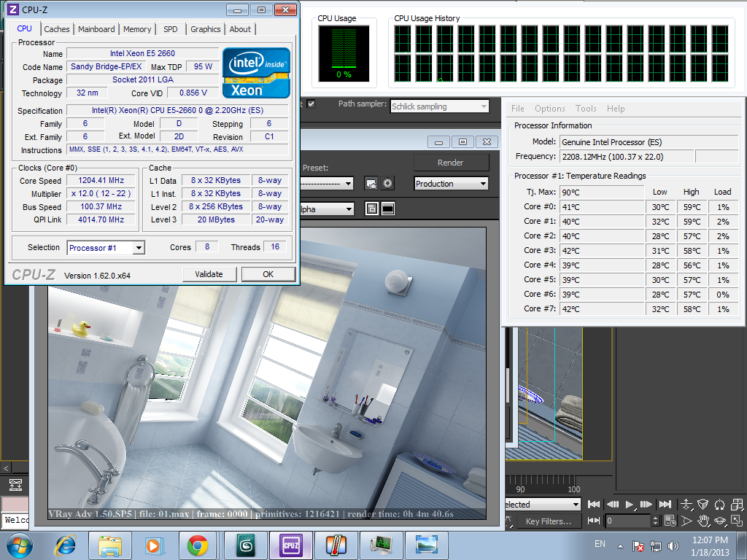Click the current frame number field
The width and height of the screenshot is (747, 560).
(628, 521)
